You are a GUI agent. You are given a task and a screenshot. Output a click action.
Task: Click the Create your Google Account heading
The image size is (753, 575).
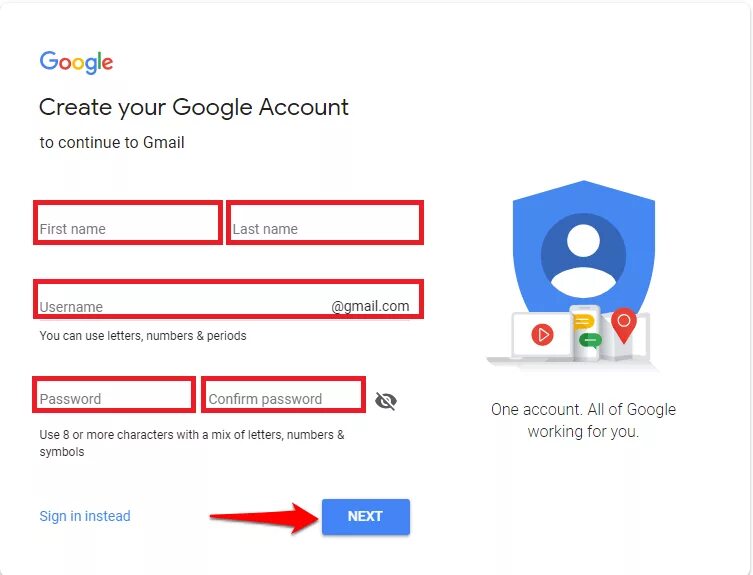coord(194,107)
